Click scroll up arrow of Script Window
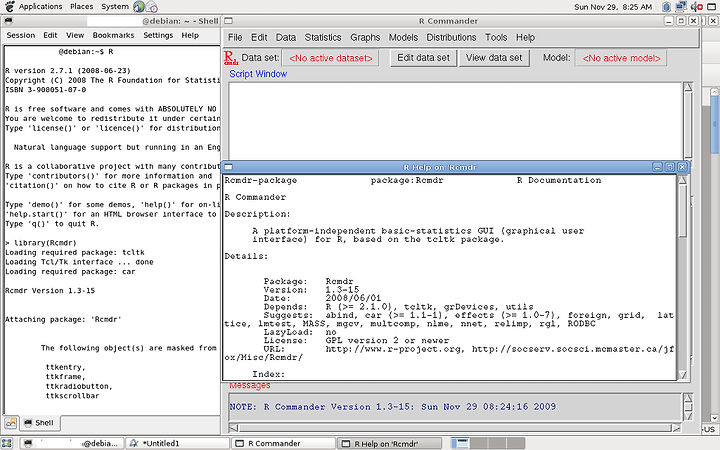This screenshot has width=720, height=450. point(688,87)
